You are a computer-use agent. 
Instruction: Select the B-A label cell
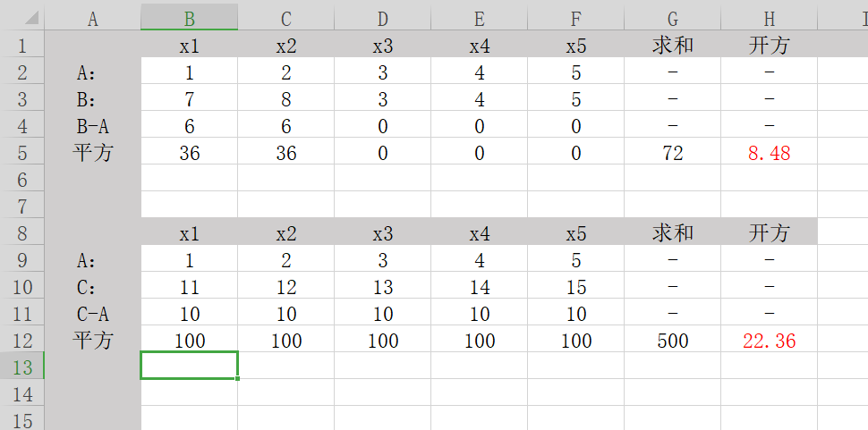[92, 125]
